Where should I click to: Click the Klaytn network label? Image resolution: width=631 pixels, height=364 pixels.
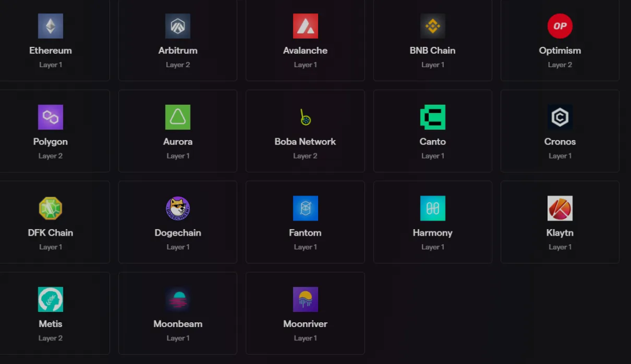click(x=560, y=233)
